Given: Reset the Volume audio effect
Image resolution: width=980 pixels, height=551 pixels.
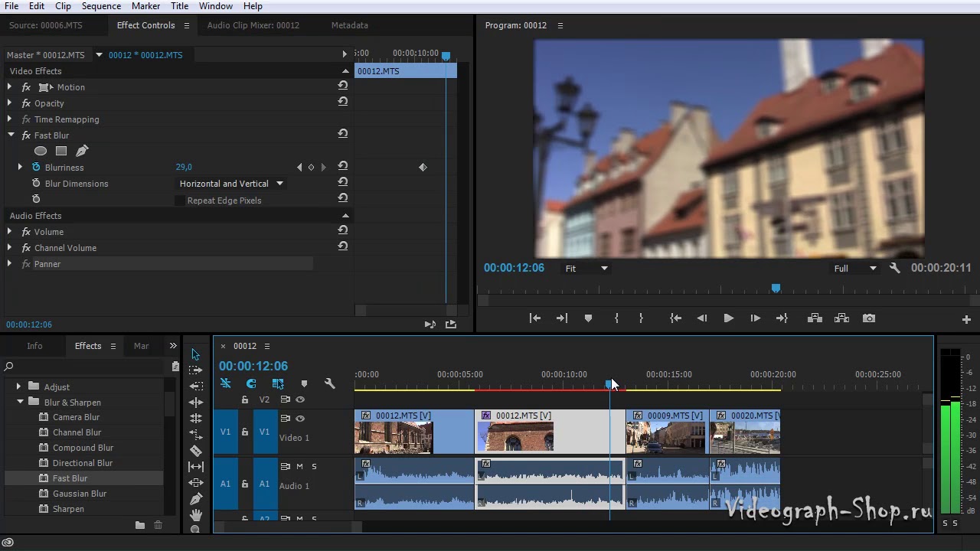Looking at the screenshot, I should [343, 230].
